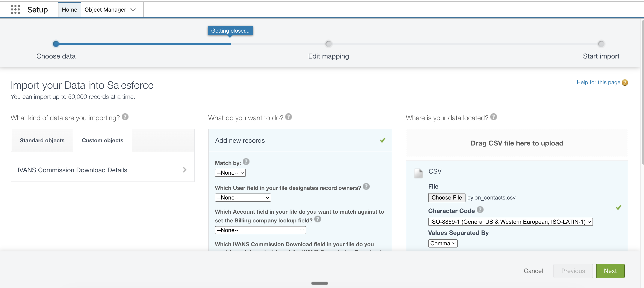Select the Standard objects tab
The height and width of the screenshot is (288, 644).
(42, 140)
